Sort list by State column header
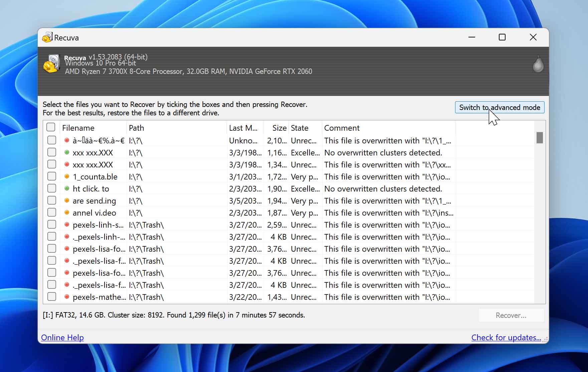 305,128
